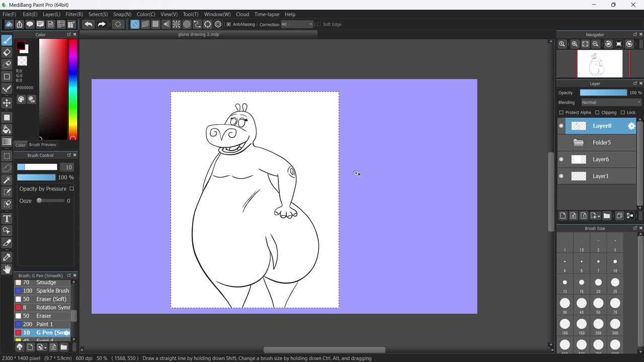Click the Ooze slider
Viewport: 644px width, 362px height.
[x=50, y=201]
